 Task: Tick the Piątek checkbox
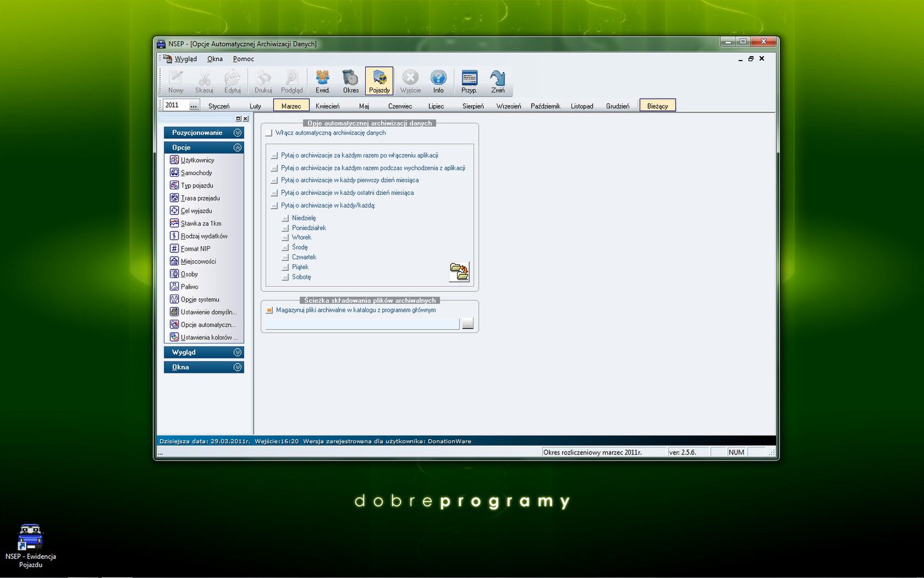[x=285, y=268]
